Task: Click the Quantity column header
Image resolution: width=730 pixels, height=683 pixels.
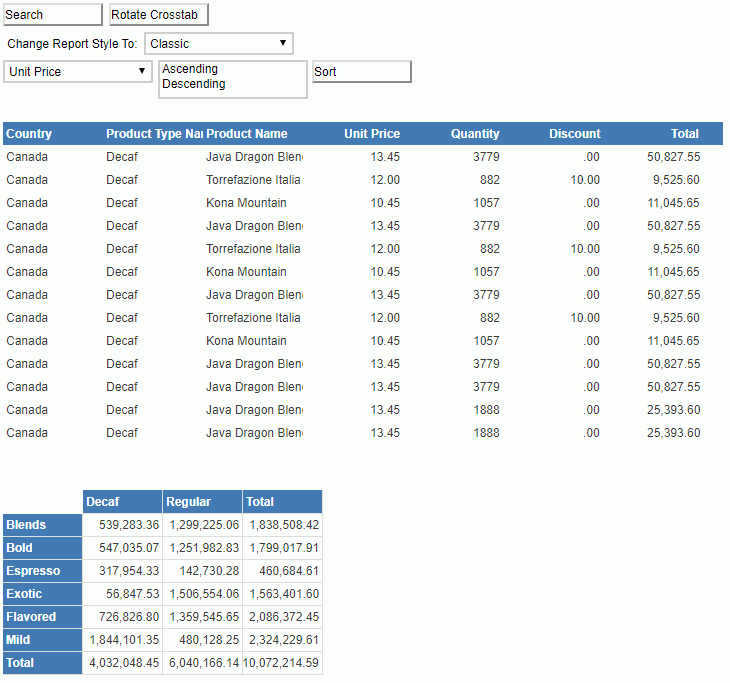Action: coord(475,134)
